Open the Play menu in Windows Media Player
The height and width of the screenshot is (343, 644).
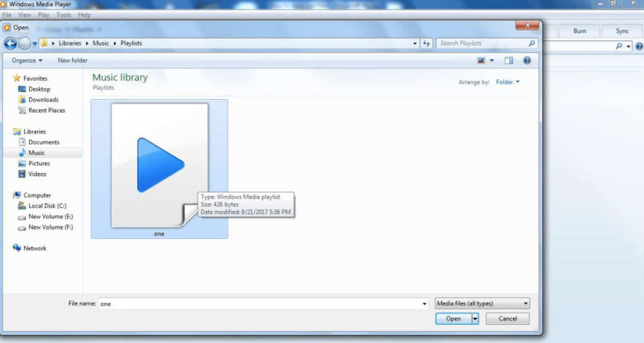[43, 15]
